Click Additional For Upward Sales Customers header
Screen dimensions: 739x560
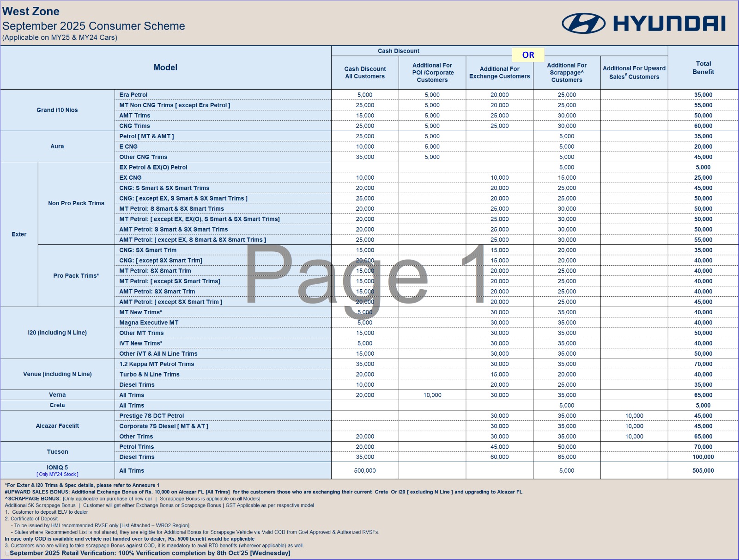634,73
